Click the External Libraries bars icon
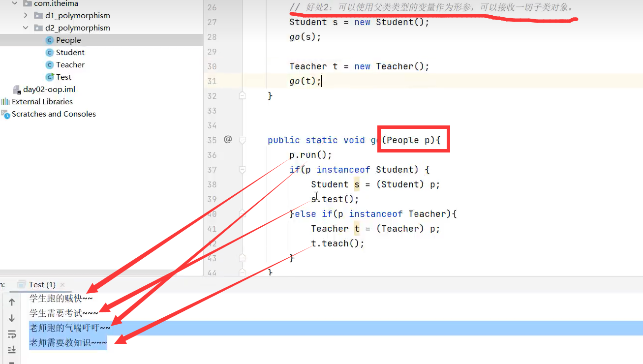The height and width of the screenshot is (364, 643). tap(5, 102)
